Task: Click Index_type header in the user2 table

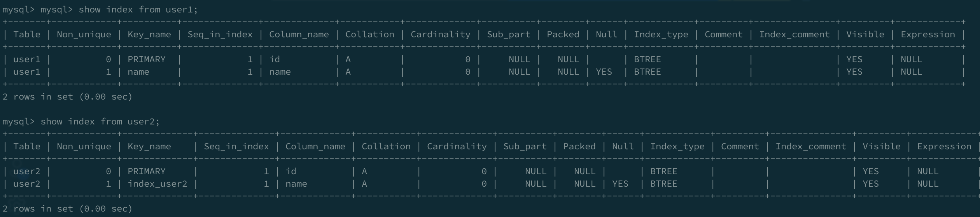Action: pyautogui.click(x=677, y=146)
